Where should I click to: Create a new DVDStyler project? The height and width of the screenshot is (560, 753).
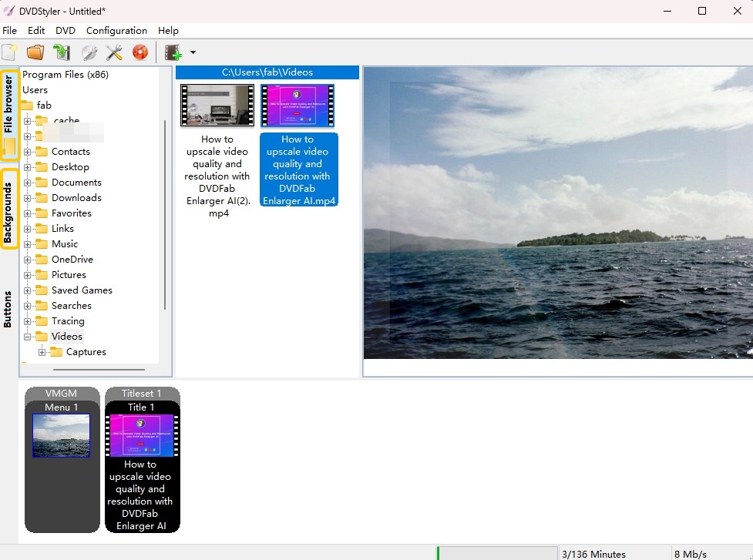tap(10, 51)
